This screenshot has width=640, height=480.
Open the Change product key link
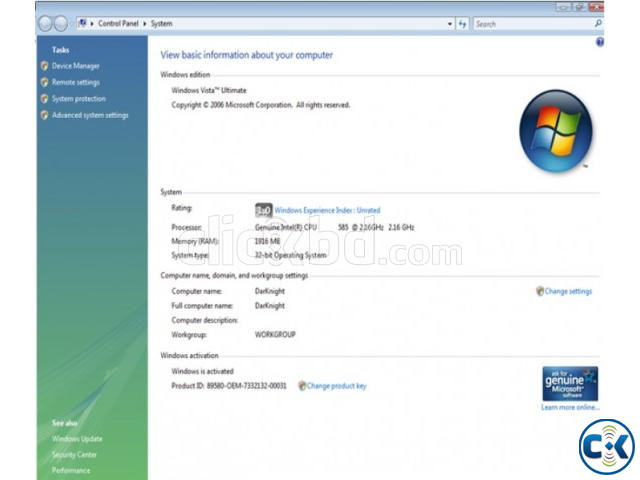[337, 386]
